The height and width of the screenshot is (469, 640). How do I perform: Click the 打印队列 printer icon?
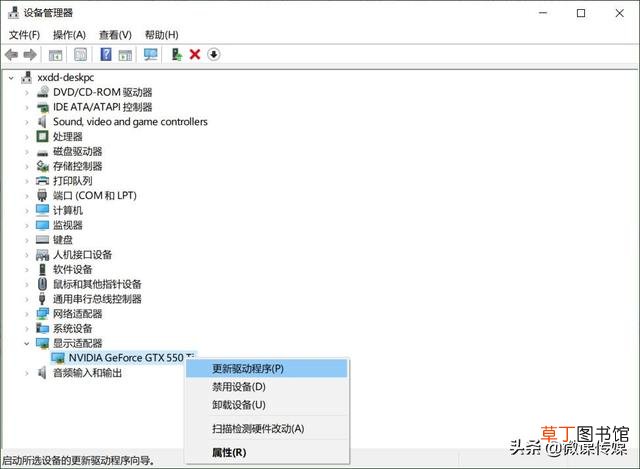coord(42,181)
